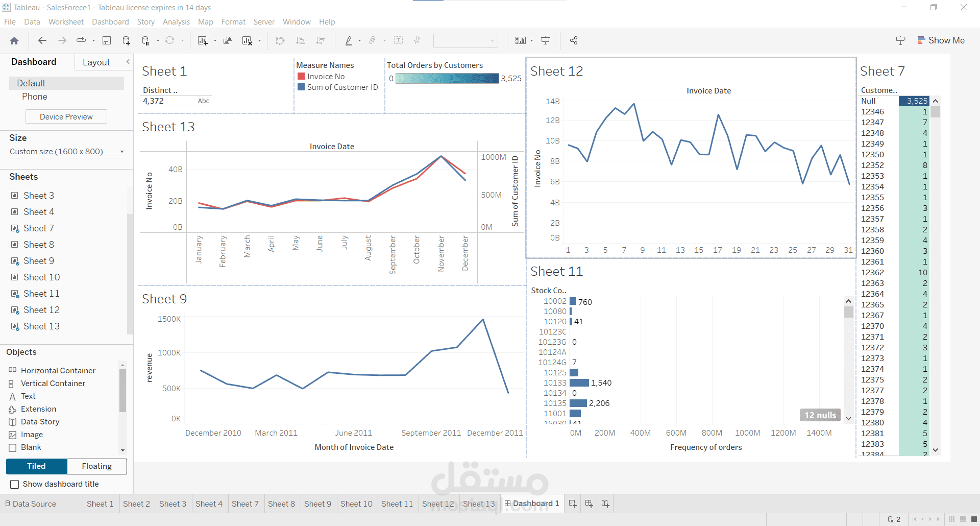
Task: Enable Show dashboard title checkbox
Action: click(x=15, y=484)
